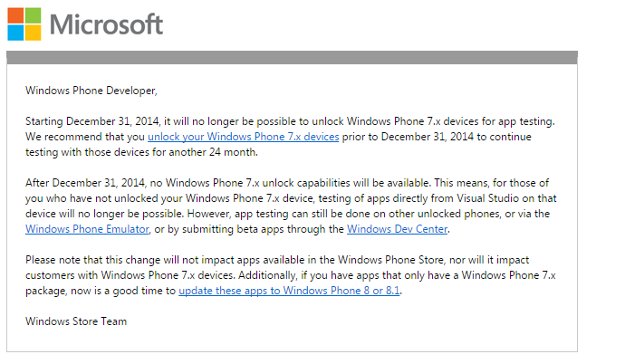Open 'update these apps to Windows Phone 8 or 8.1' link
The height and width of the screenshot is (364, 625).
pos(289,291)
